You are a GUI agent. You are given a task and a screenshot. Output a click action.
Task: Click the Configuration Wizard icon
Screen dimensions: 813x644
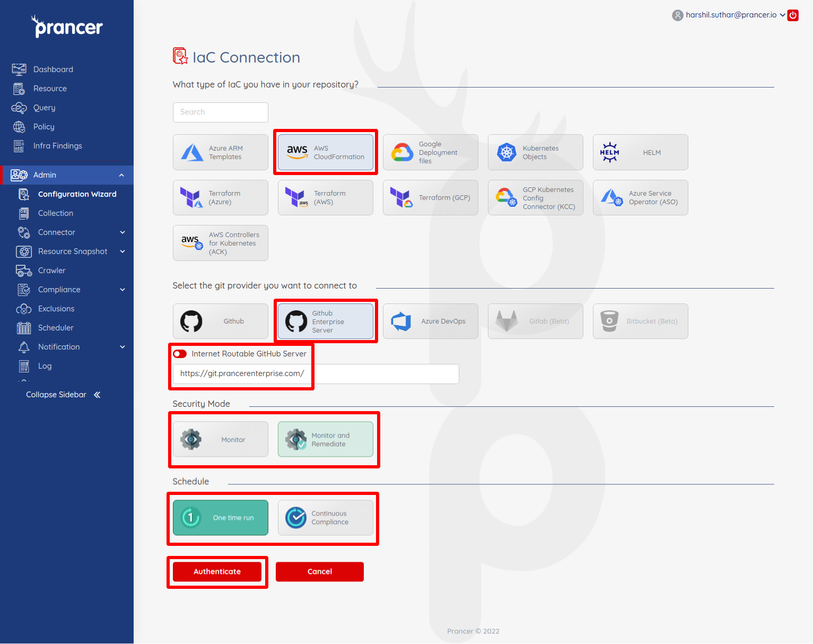[24, 194]
